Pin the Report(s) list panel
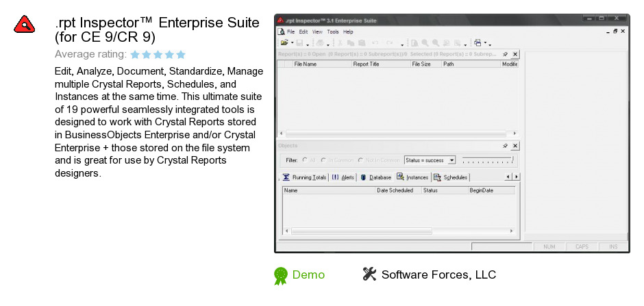Viewport: 644px width, 306px height. coord(506,54)
